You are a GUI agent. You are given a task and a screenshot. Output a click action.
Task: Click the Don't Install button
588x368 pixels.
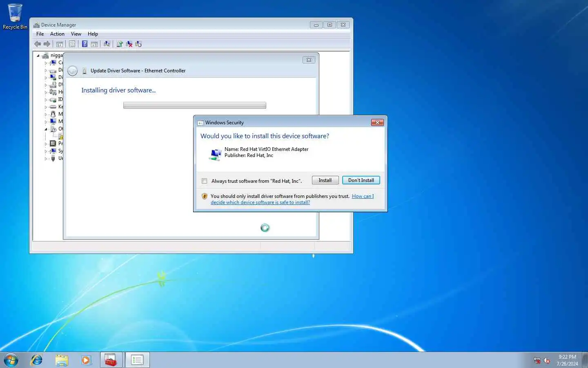click(361, 180)
